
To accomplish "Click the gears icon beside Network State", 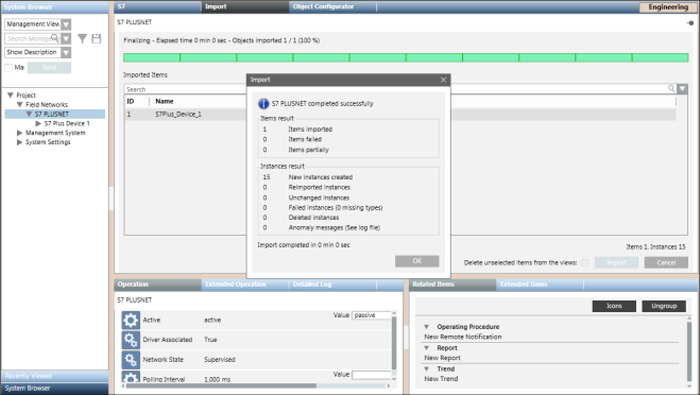I will click(x=130, y=359).
